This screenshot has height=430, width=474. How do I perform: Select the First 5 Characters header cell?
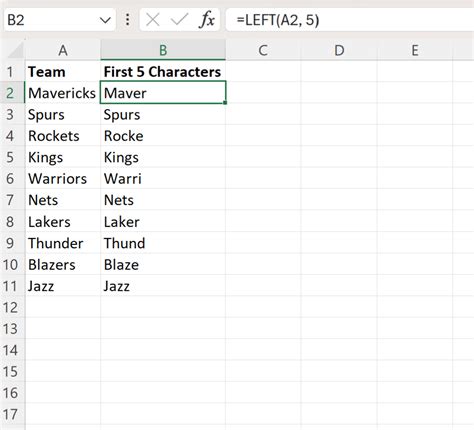pyautogui.click(x=163, y=72)
